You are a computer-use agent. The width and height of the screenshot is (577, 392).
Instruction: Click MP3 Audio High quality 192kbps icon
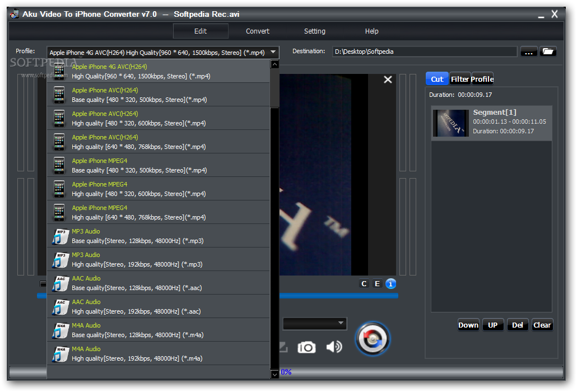pyautogui.click(x=61, y=260)
